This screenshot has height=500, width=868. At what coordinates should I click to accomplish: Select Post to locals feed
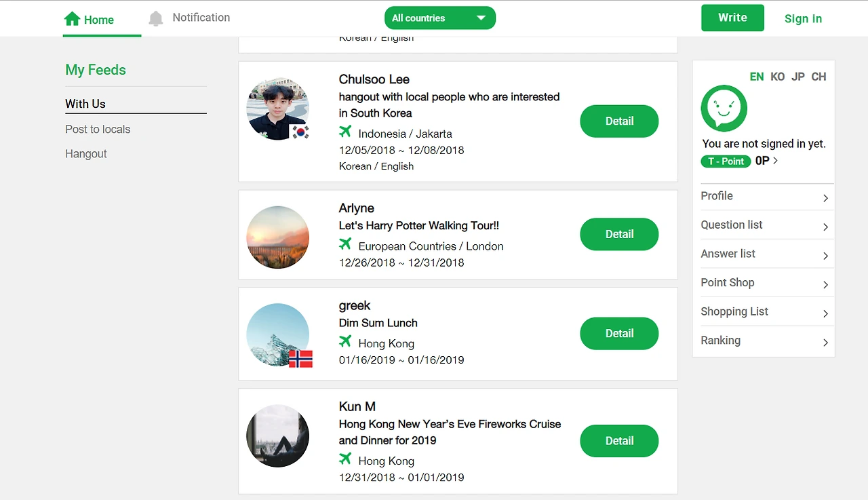pos(98,130)
